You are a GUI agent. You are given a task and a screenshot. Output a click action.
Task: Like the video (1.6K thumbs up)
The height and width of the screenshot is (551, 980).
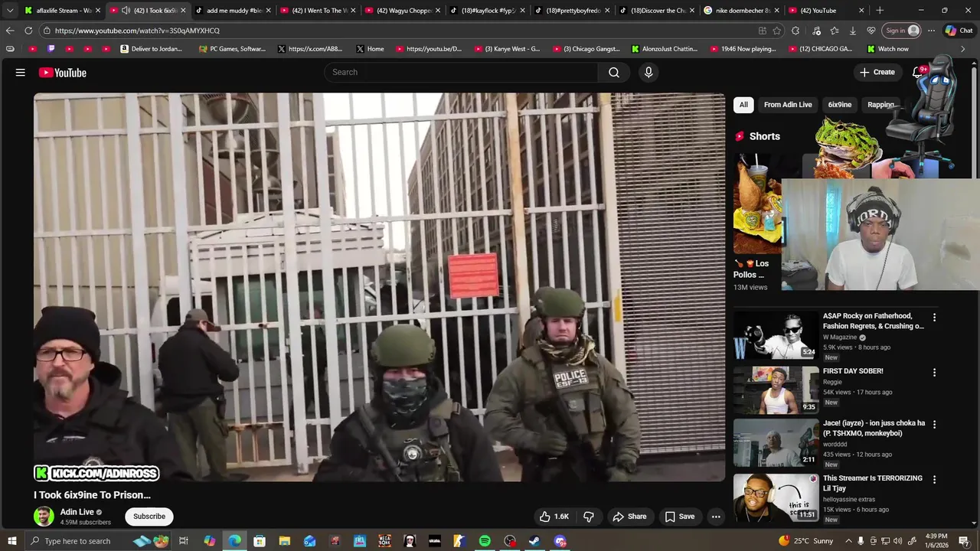554,517
